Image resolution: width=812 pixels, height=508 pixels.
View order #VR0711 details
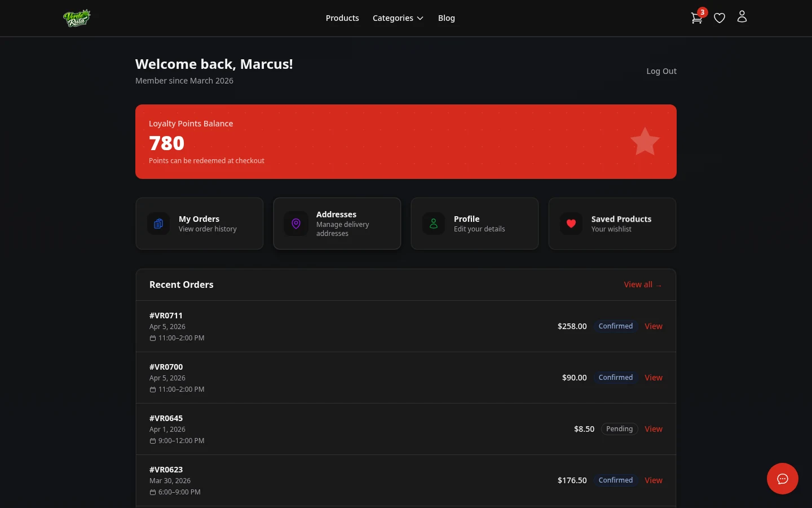tap(653, 326)
